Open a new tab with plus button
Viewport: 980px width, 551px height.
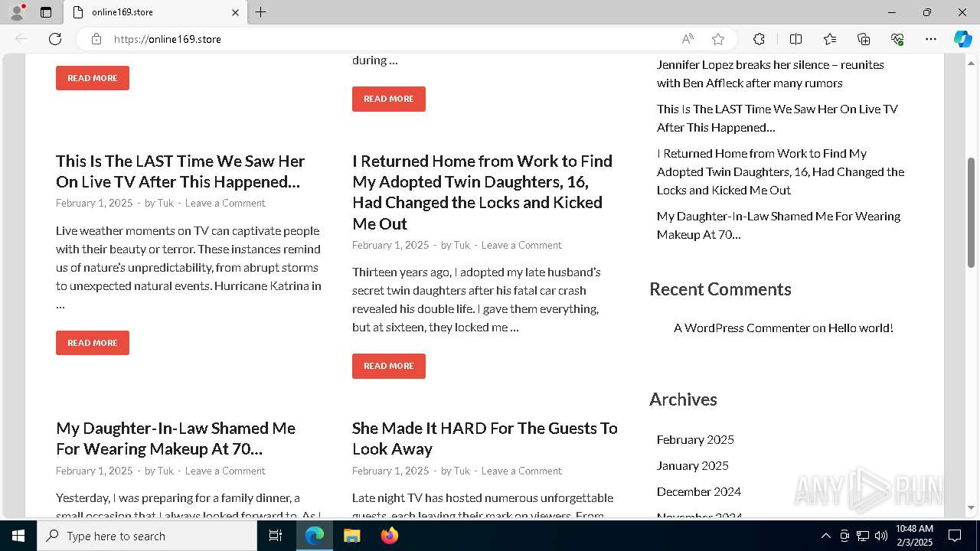(260, 12)
